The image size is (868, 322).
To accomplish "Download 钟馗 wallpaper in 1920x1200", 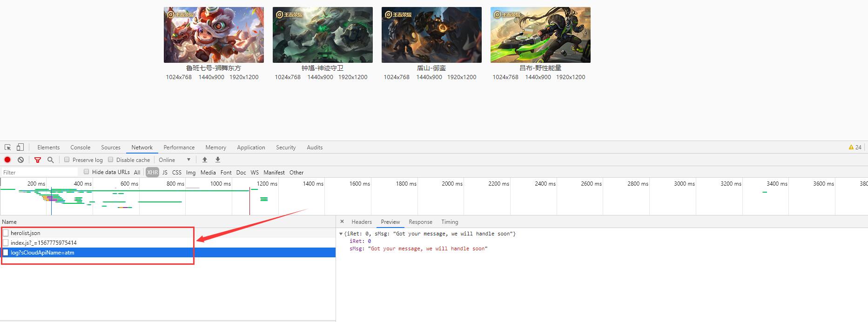I will click(x=353, y=77).
